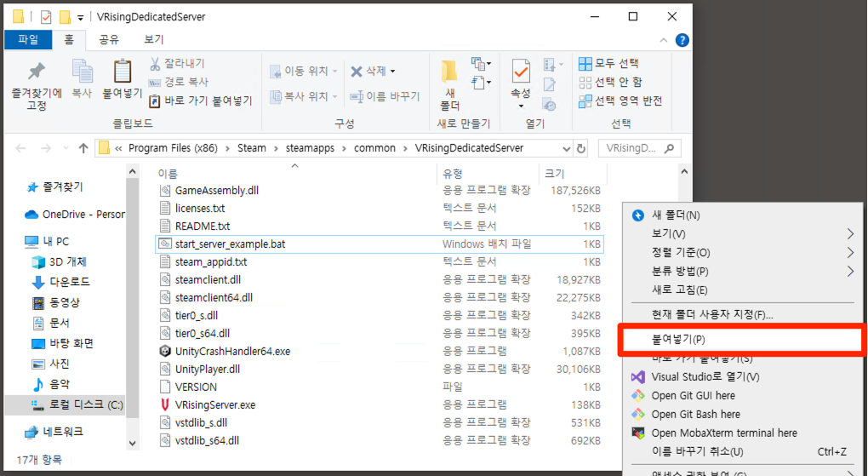
Task: Click 이름 바꾸기 rename in ribbon
Action: click(385, 96)
